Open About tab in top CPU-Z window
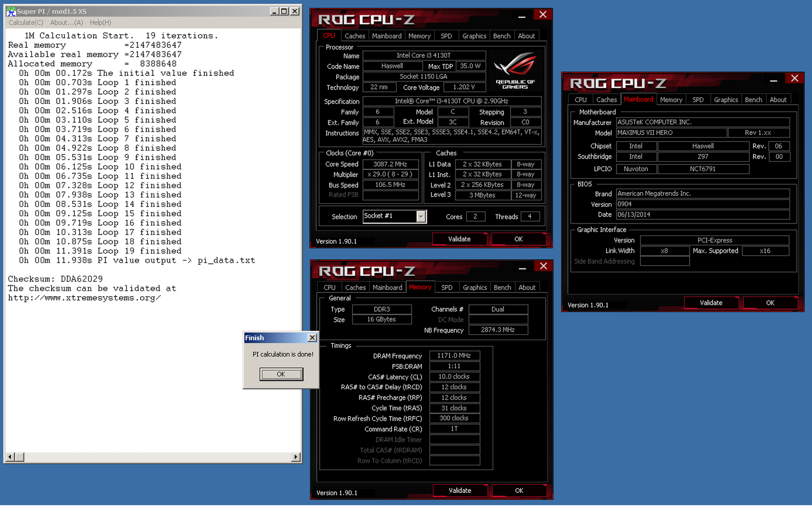This screenshot has width=812, height=506. click(526, 36)
